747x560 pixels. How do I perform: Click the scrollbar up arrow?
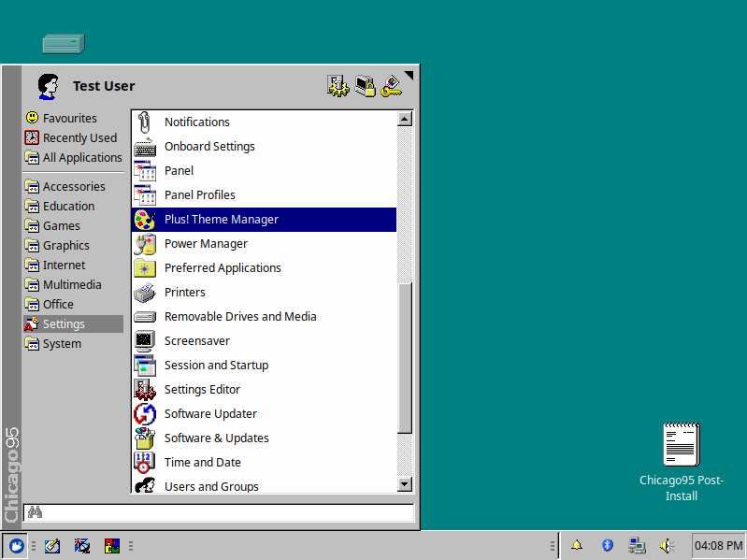tap(405, 119)
